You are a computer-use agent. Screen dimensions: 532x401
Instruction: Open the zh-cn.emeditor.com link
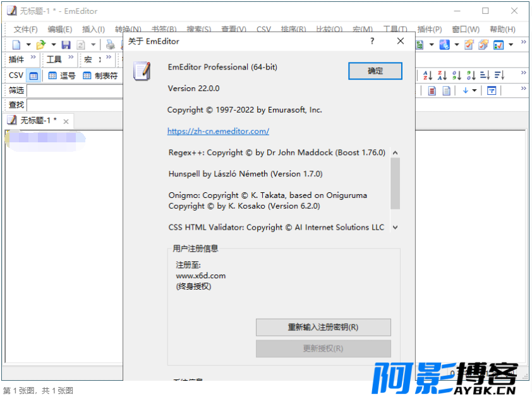pyautogui.click(x=218, y=131)
